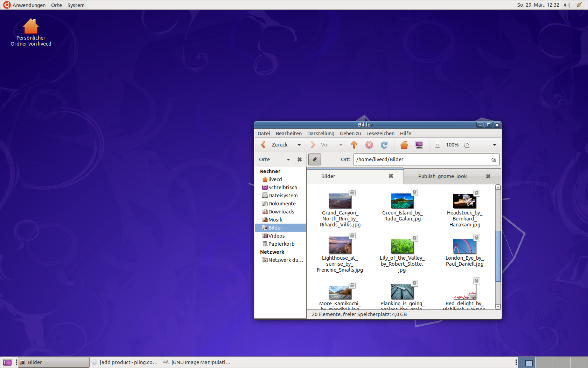
Task: Open the Hilfe menu
Action: 406,134
